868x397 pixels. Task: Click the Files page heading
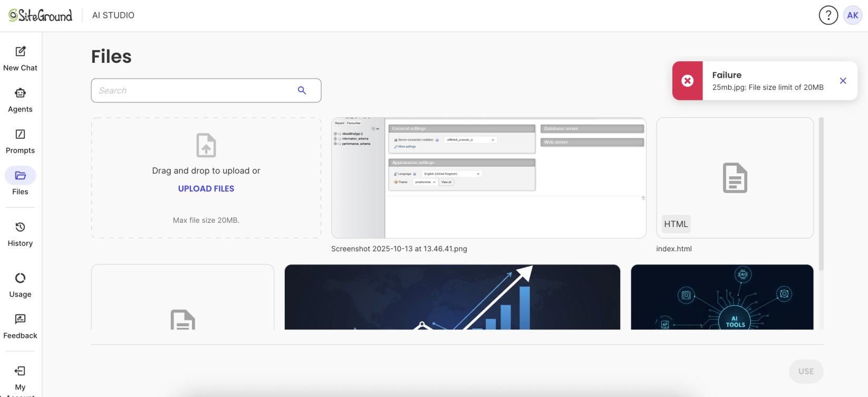click(x=111, y=56)
